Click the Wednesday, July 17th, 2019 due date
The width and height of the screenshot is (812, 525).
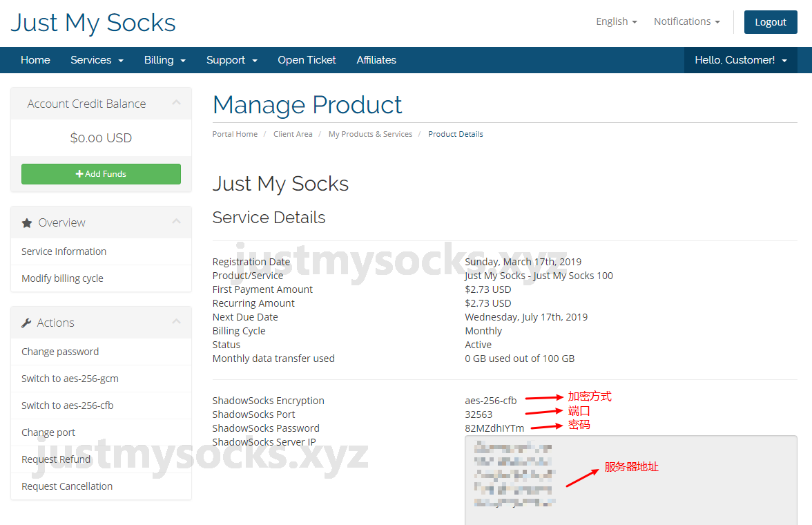point(526,317)
